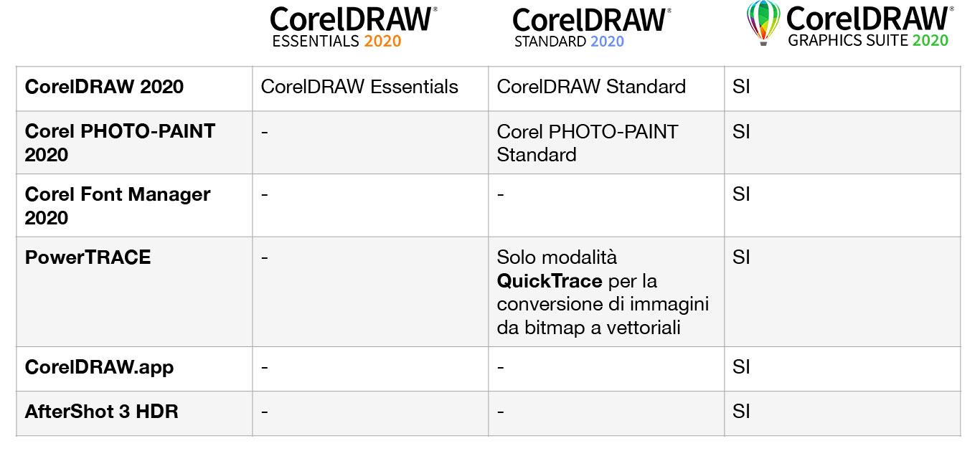Select the CorelDRAW.app row label

99,368
